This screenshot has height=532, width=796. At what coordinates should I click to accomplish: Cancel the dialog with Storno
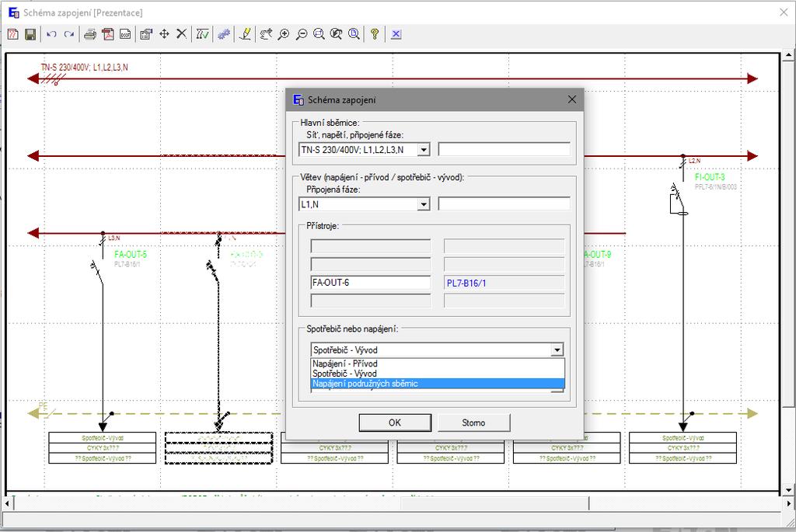pyautogui.click(x=473, y=422)
